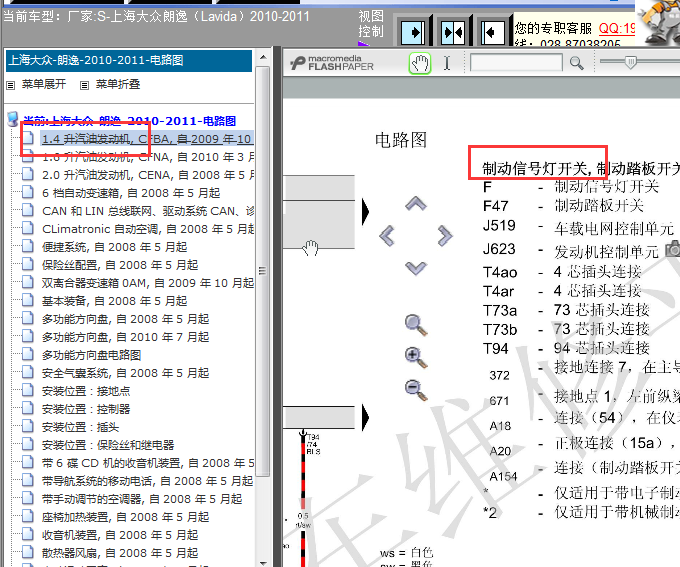Click the diagram pan up arrow

[x=416, y=203]
